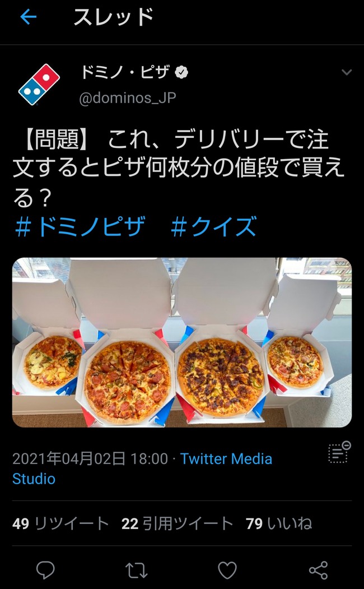The height and width of the screenshot is (589, 364).
Task: Tap the スレッド header title
Action: [x=113, y=17]
